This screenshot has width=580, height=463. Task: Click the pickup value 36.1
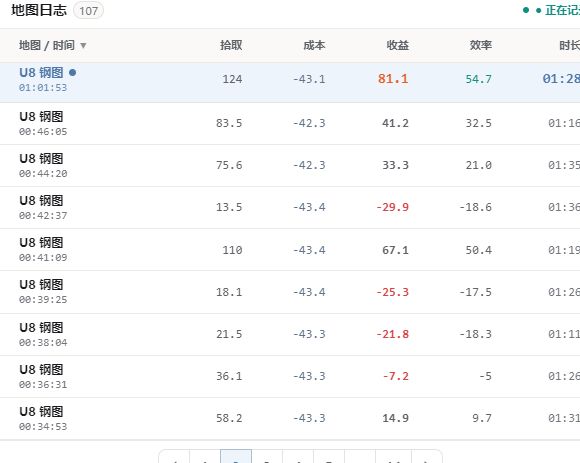pos(229,376)
